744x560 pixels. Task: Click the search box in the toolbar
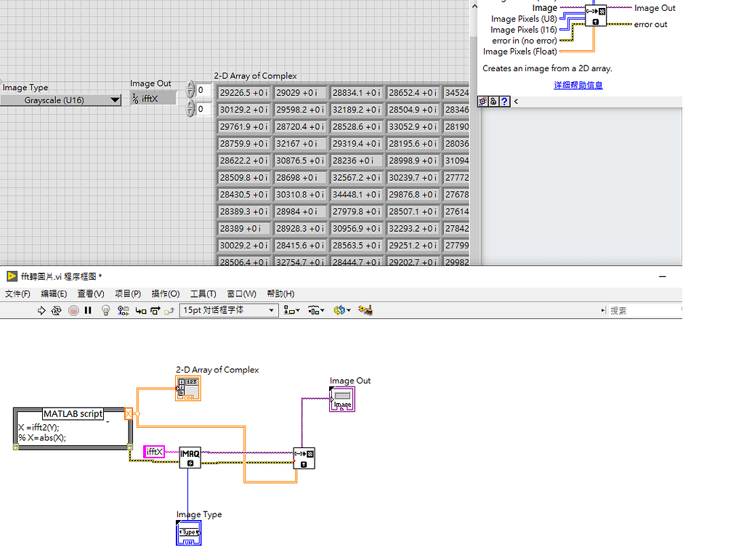(x=644, y=311)
